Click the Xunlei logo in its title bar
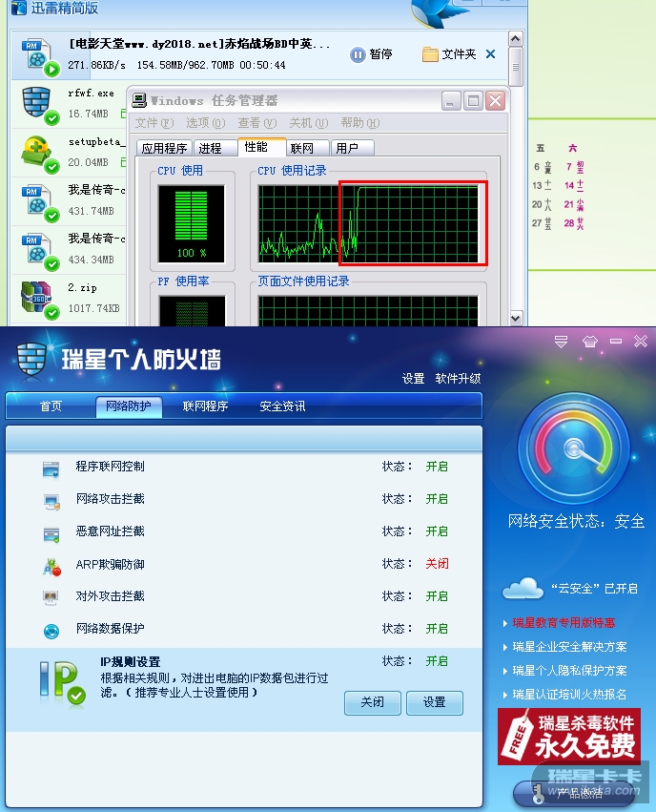Image resolution: width=656 pixels, height=812 pixels. coord(19,8)
